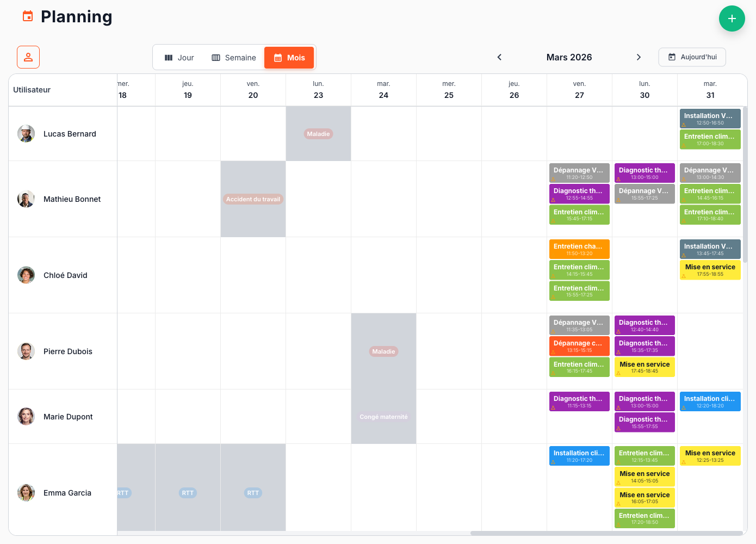Click the calendar icon inside the Mois button
This screenshot has width=756, height=544.
pos(278,57)
